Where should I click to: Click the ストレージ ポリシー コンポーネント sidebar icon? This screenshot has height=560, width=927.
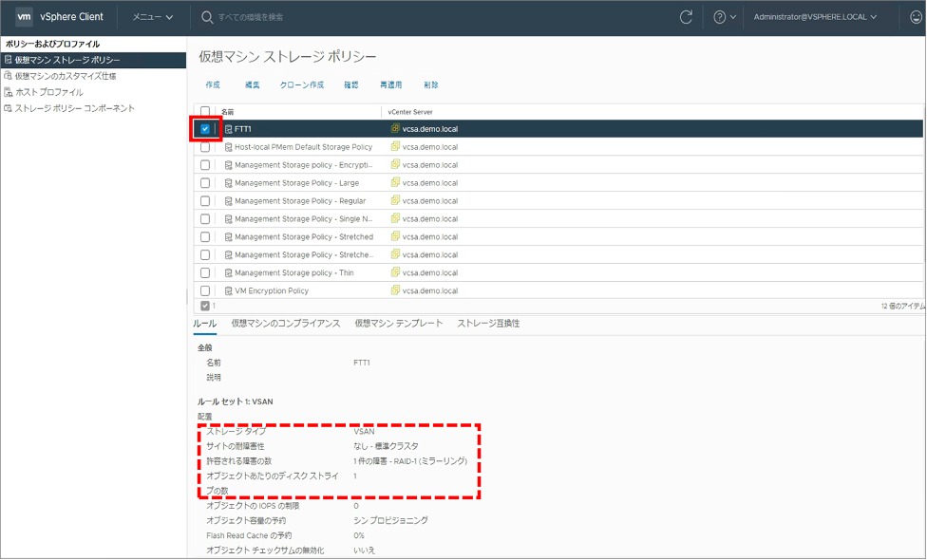coord(8,108)
